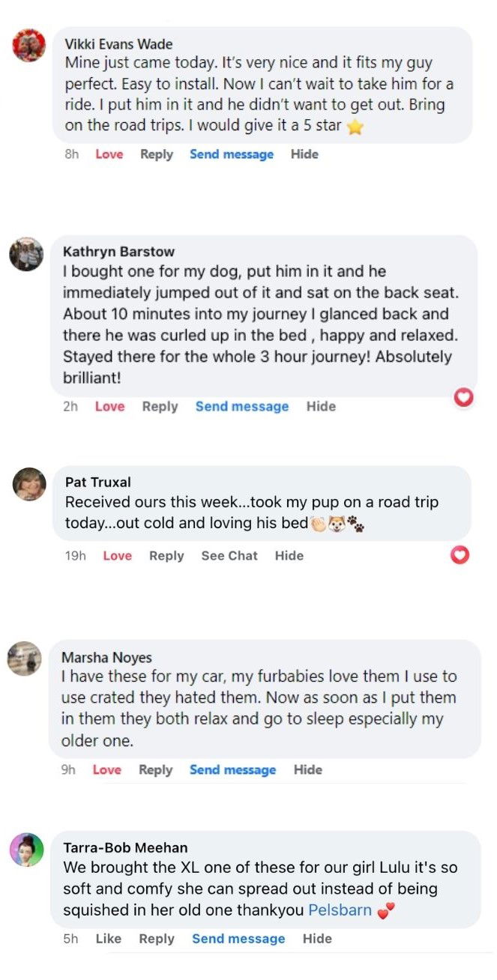Hide Kathryn Barstow's comment

(x=321, y=406)
